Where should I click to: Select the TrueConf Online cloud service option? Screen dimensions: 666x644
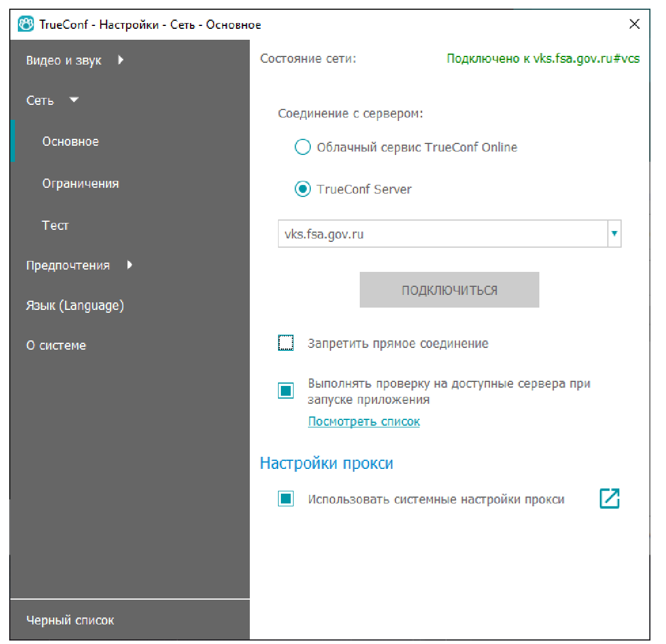303,147
